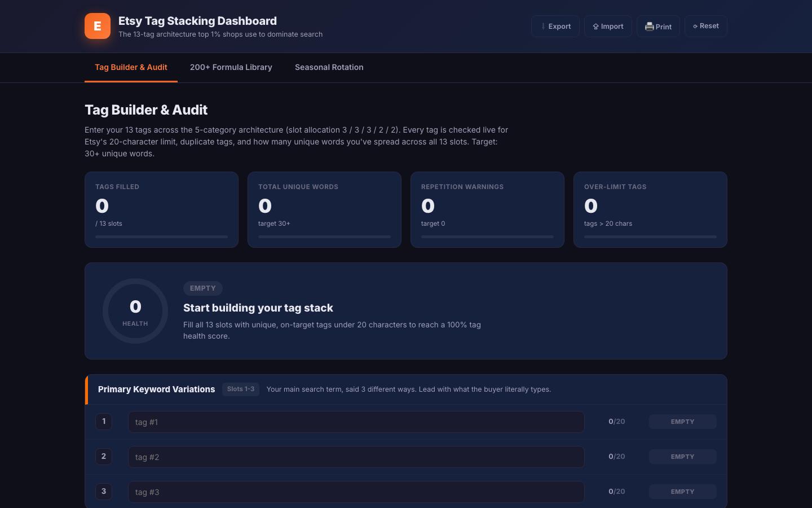This screenshot has width=812, height=508.
Task: Click the '/ 13 slots' caption
Action: [109, 224]
